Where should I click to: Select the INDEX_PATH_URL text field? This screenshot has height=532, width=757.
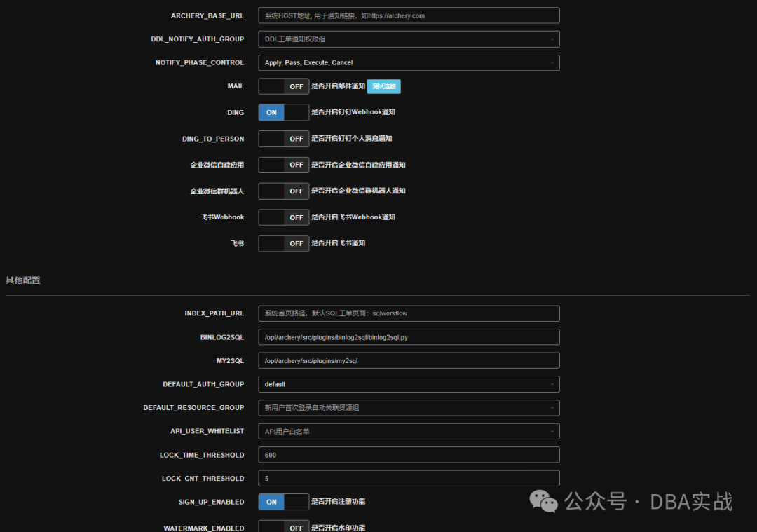pos(409,313)
